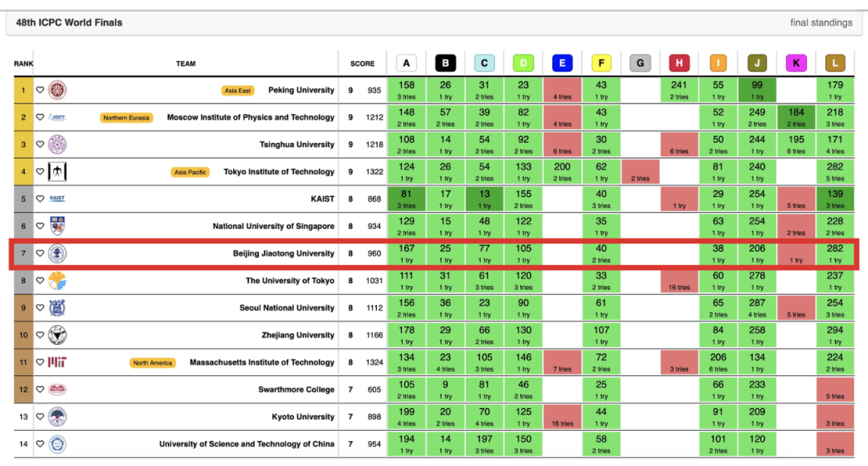Toggle the heart for Swarthmore College
The width and height of the screenshot is (868, 466).
click(40, 390)
